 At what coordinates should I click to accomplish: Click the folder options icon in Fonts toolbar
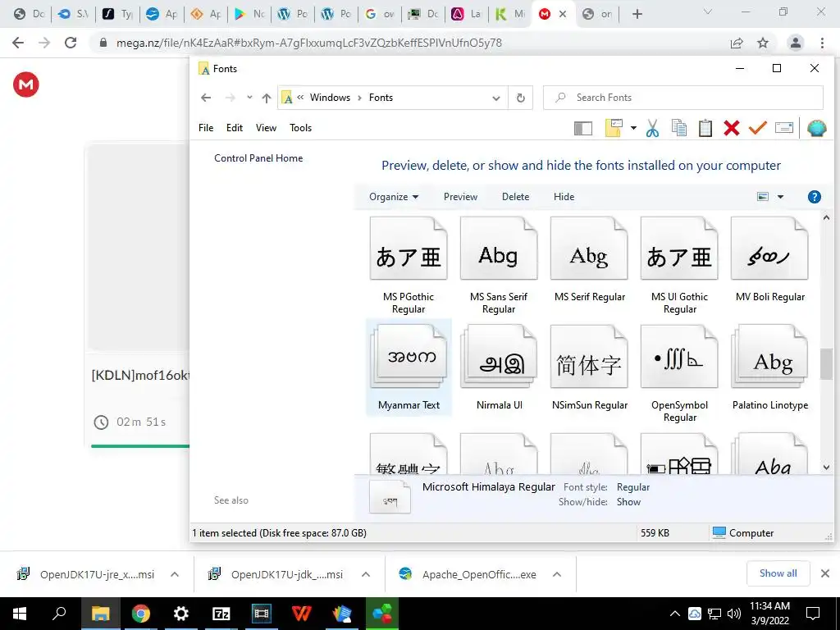(614, 128)
